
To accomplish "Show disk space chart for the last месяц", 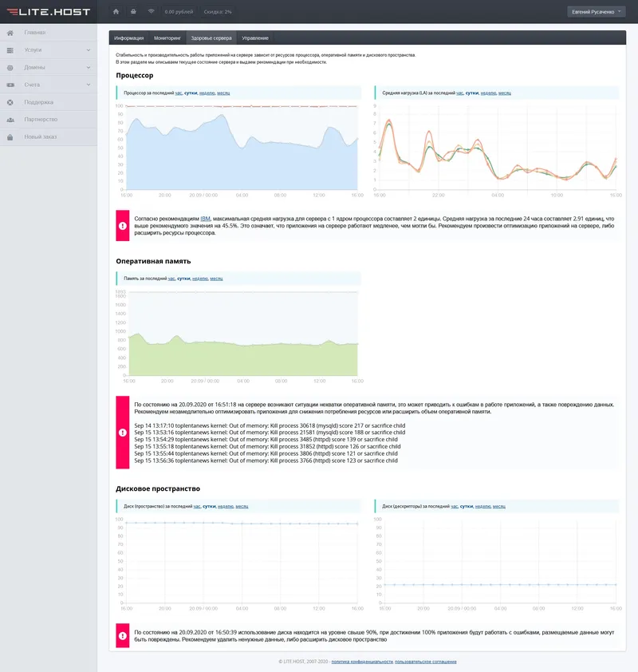I will tap(242, 506).
